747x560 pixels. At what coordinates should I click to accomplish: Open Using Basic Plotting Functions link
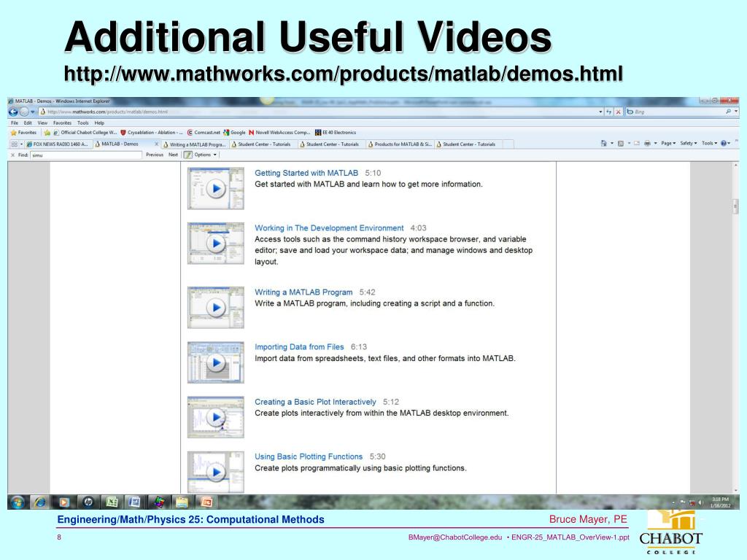point(309,456)
